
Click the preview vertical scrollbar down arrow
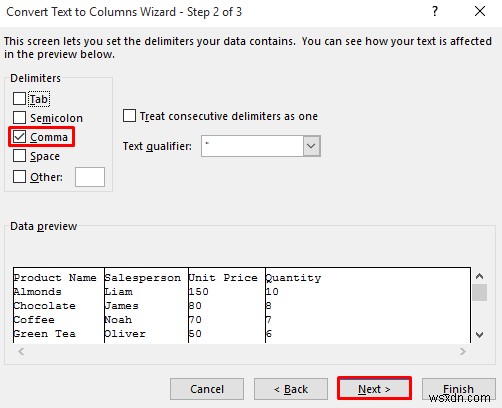[480, 335]
